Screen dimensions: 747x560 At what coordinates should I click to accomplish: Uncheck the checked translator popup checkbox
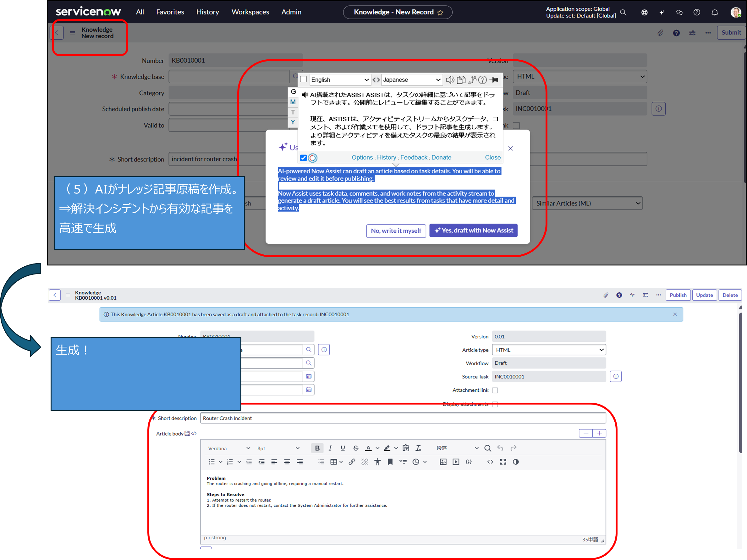303,158
